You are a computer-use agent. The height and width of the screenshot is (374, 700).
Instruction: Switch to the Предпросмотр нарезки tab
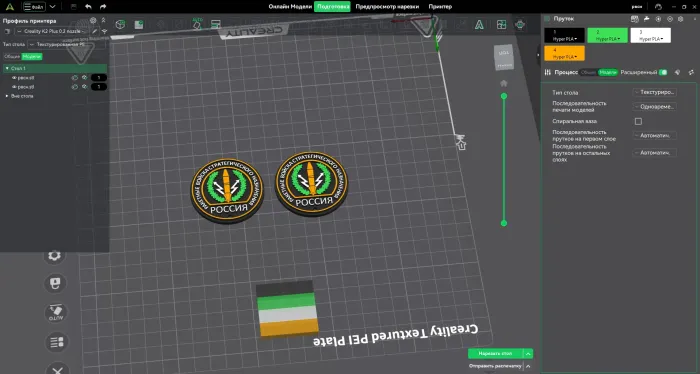(x=387, y=7)
